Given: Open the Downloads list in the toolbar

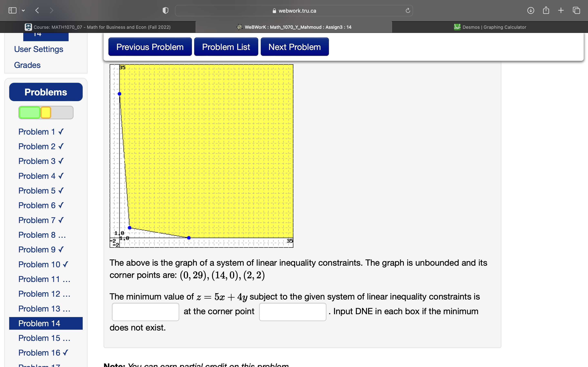Looking at the screenshot, I should [x=531, y=10].
